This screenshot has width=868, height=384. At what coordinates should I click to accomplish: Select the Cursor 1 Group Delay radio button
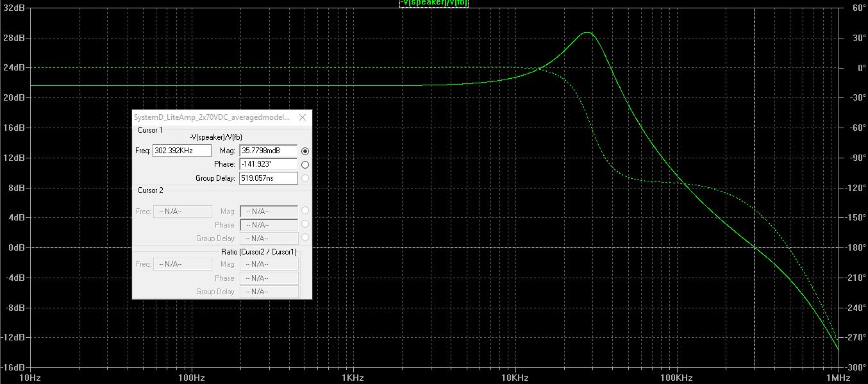(305, 178)
